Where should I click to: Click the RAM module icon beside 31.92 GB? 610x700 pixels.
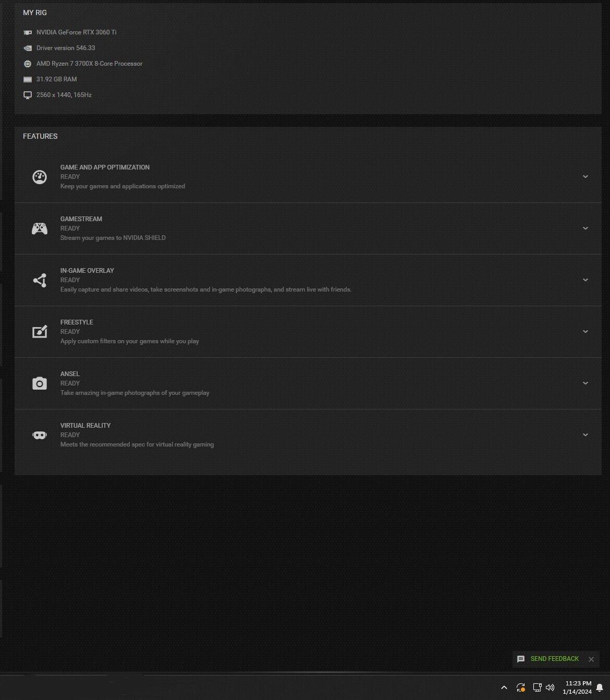coord(28,79)
